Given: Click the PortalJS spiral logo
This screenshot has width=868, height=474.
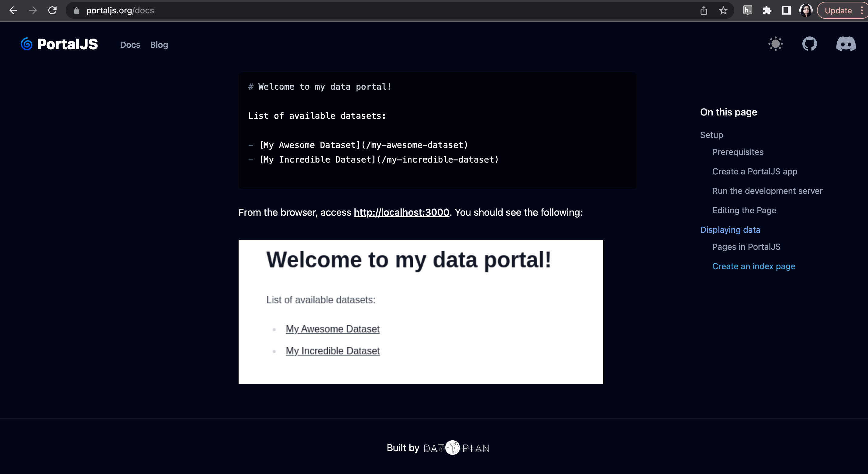Looking at the screenshot, I should click(x=27, y=44).
